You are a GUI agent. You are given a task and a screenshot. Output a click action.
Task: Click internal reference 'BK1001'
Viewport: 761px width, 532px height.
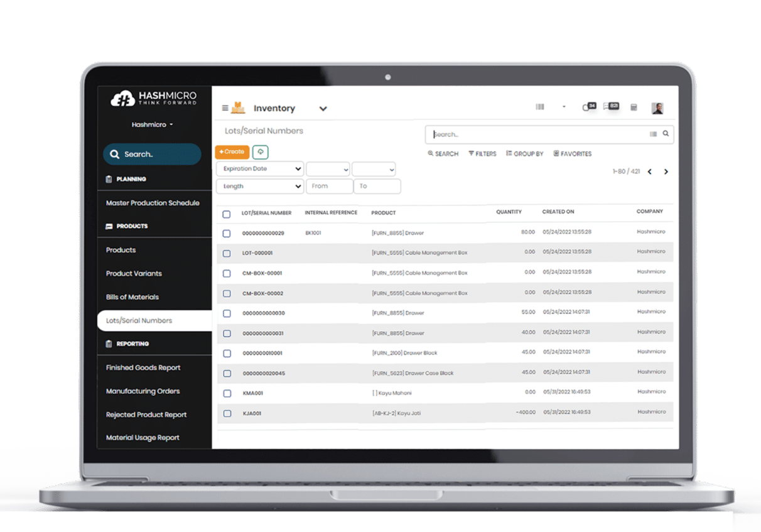click(313, 233)
